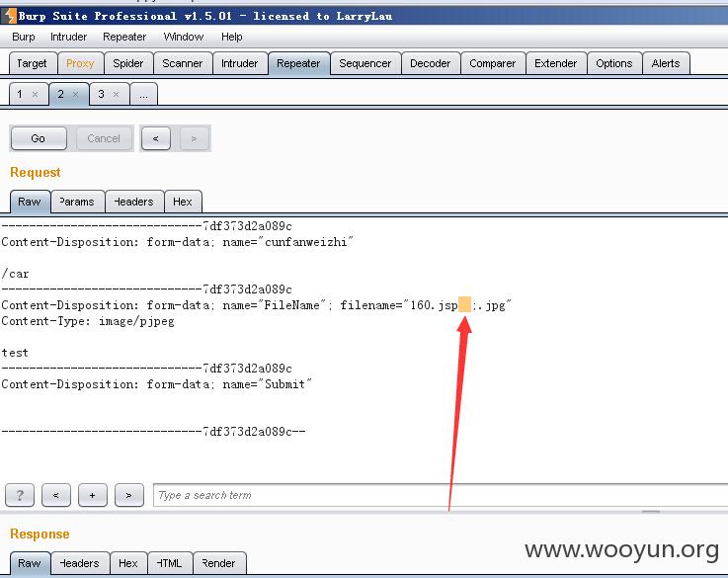Switch to the Scanner tab
Screen dimensions: 728x578
(183, 63)
